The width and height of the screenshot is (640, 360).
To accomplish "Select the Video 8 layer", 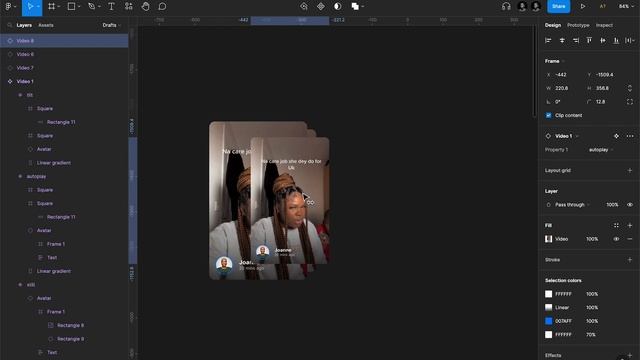I will point(64,41).
